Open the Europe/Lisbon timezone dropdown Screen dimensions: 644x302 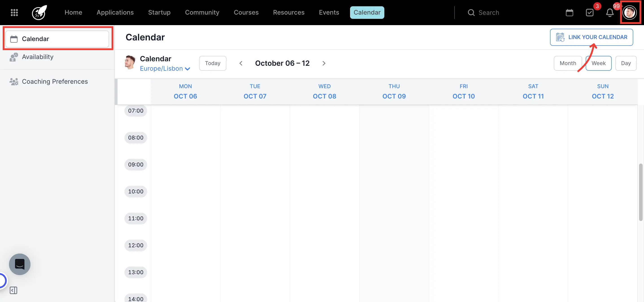[165, 68]
